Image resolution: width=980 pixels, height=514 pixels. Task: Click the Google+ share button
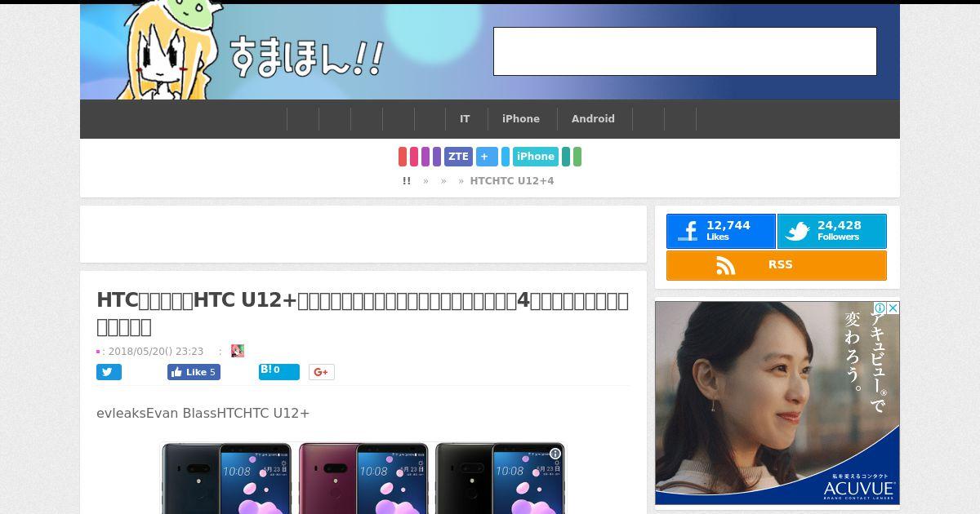[321, 372]
